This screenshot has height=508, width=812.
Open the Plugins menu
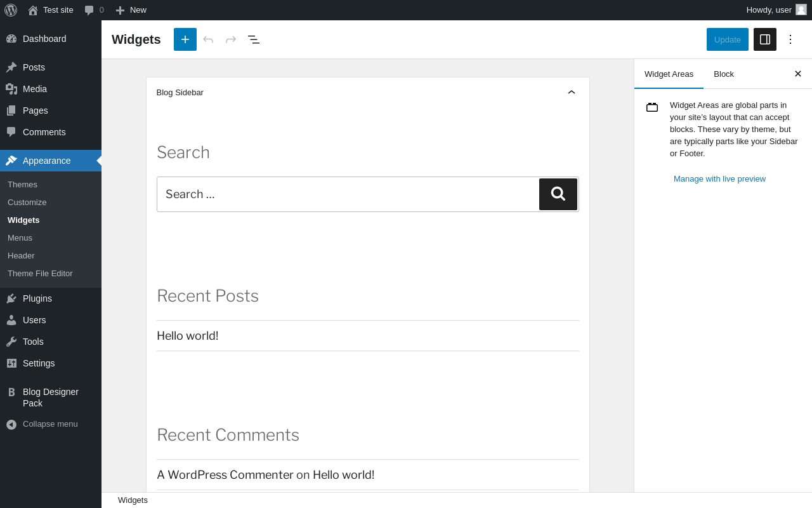tap(37, 298)
